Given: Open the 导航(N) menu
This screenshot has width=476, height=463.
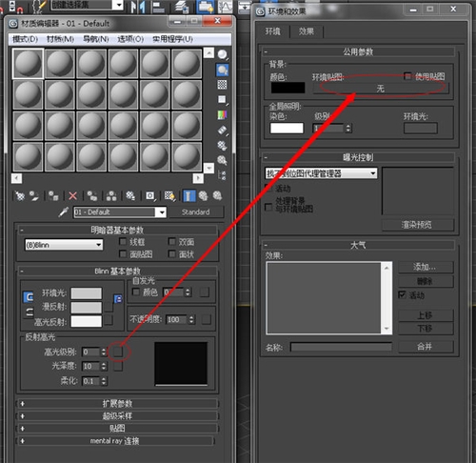Looking at the screenshot, I should tap(96, 39).
